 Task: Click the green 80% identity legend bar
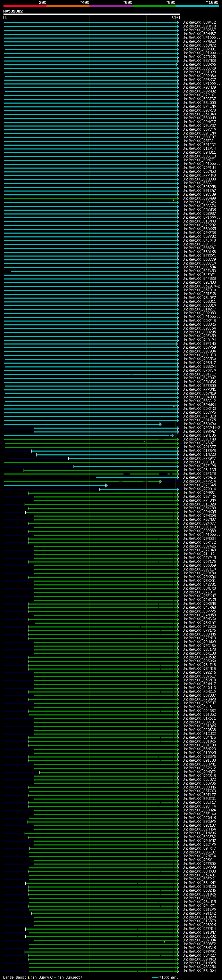[154, 6]
